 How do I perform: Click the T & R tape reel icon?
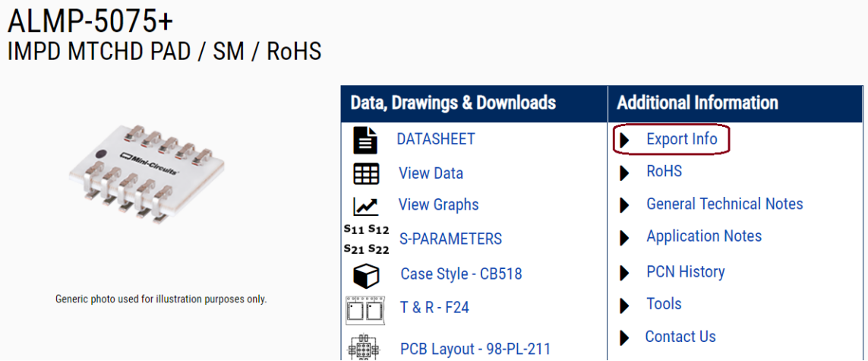pyautogui.click(x=365, y=309)
